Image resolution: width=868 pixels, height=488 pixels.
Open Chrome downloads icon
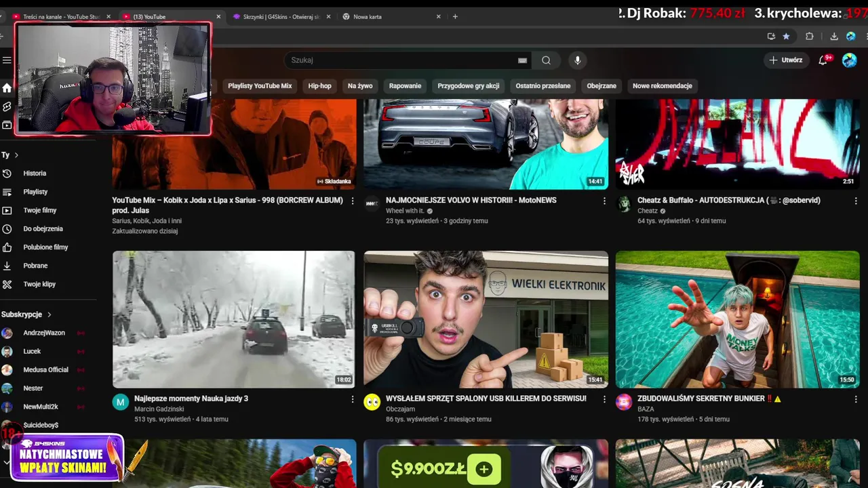tap(834, 37)
